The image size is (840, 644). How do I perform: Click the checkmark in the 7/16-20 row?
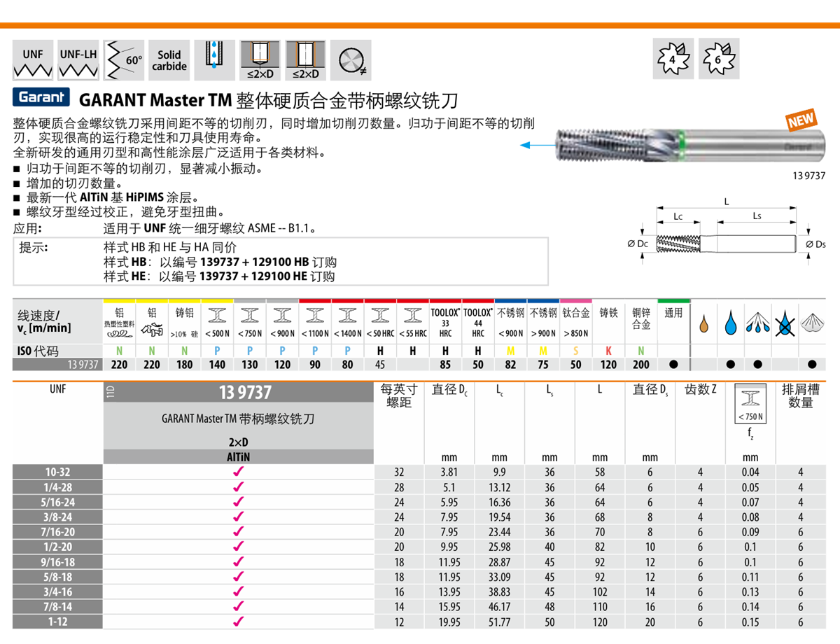[x=238, y=531]
